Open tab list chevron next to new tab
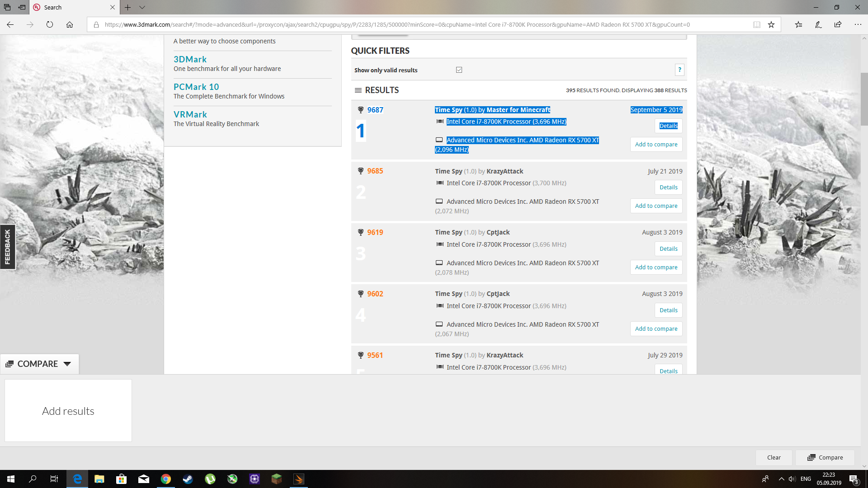Viewport: 868px width, 488px height. tap(142, 7)
